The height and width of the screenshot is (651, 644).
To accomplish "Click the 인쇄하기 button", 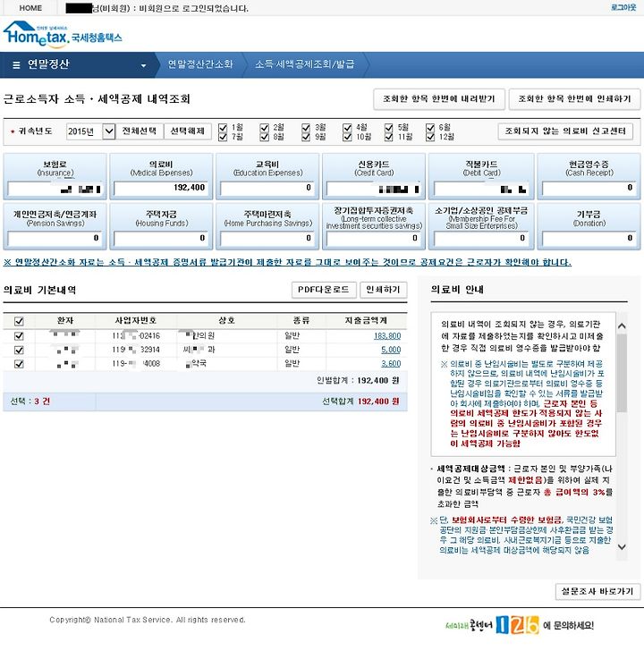I will 383,290.
